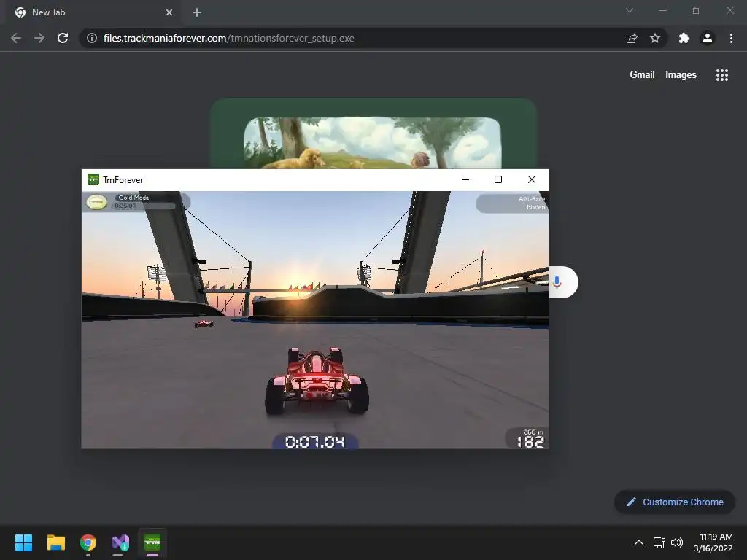Start voice search with microphone icon

557,282
